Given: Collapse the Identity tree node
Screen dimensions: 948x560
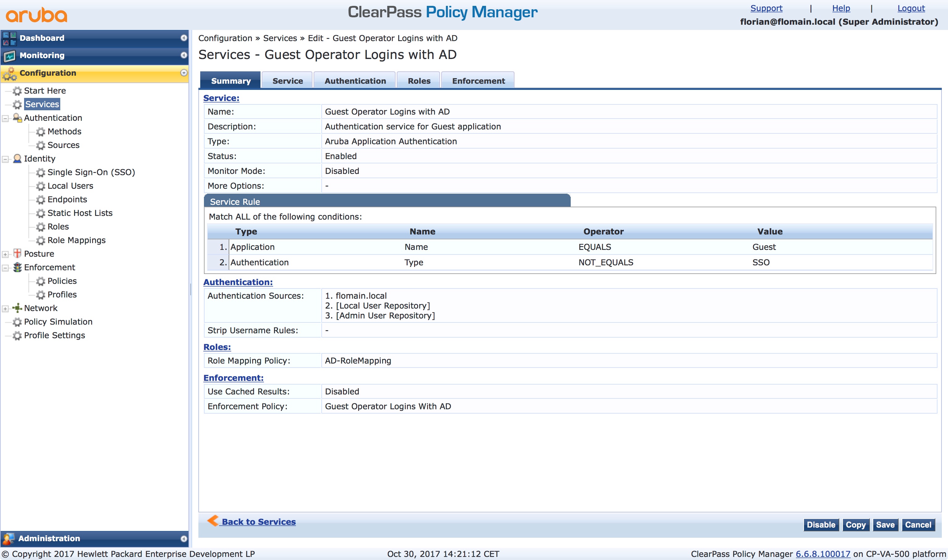Looking at the screenshot, I should click(x=5, y=159).
